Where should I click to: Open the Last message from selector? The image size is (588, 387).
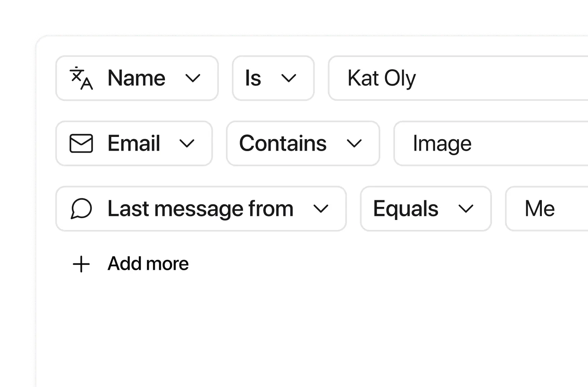click(x=200, y=209)
